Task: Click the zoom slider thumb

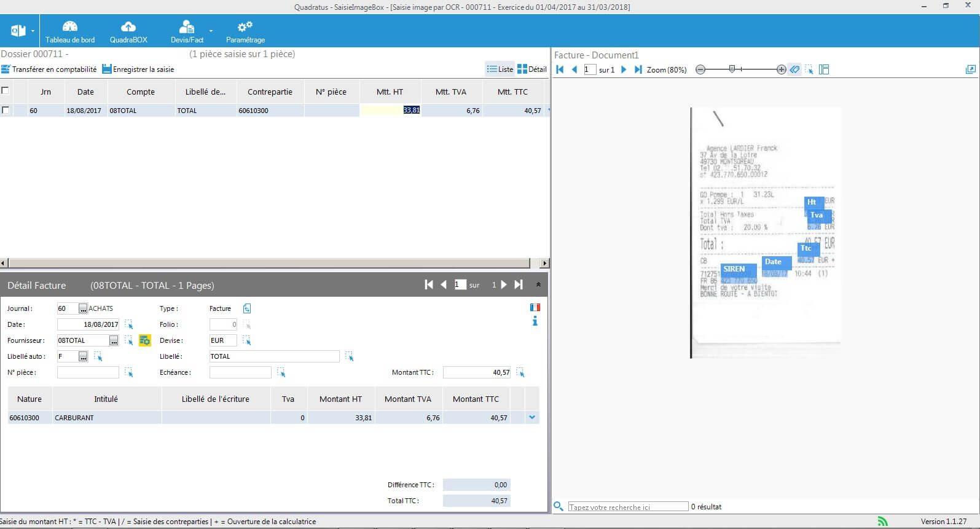Action: [x=732, y=69]
